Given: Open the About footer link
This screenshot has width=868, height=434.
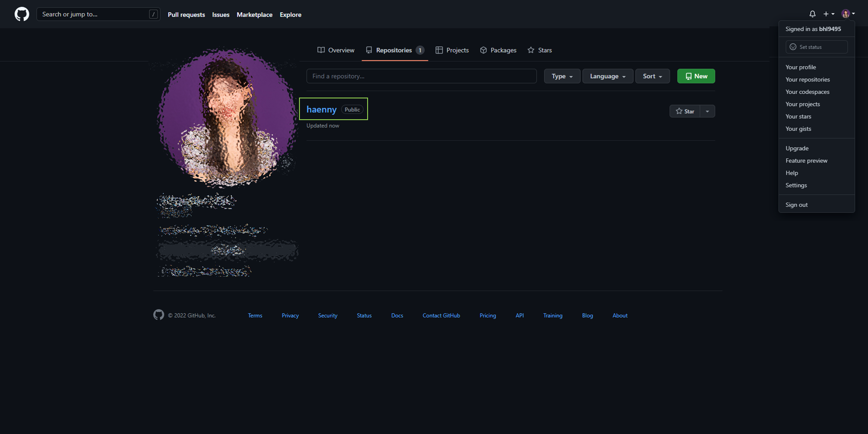Looking at the screenshot, I should pos(620,316).
